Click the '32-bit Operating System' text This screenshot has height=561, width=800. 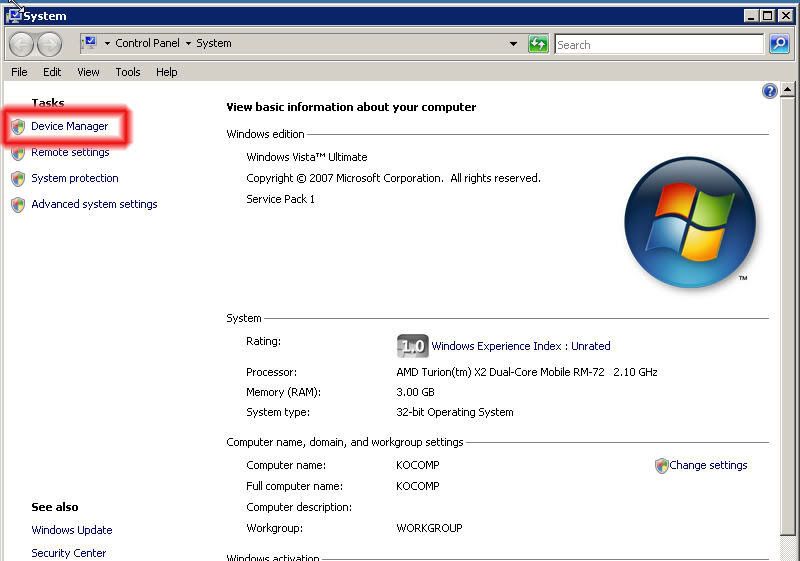pyautogui.click(x=455, y=412)
